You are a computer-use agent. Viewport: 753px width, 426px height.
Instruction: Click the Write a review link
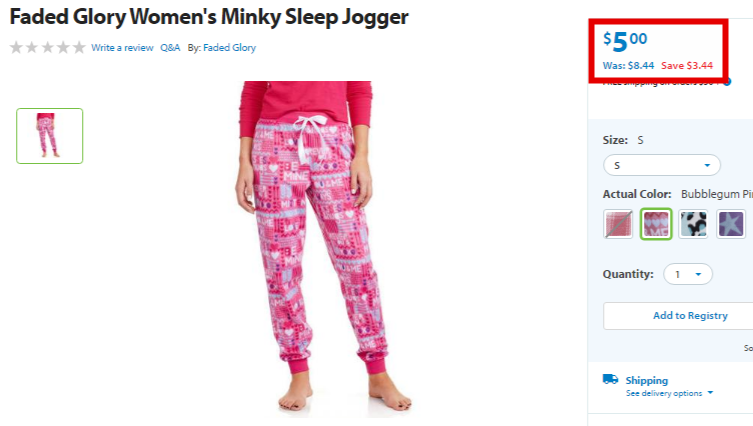pos(122,48)
